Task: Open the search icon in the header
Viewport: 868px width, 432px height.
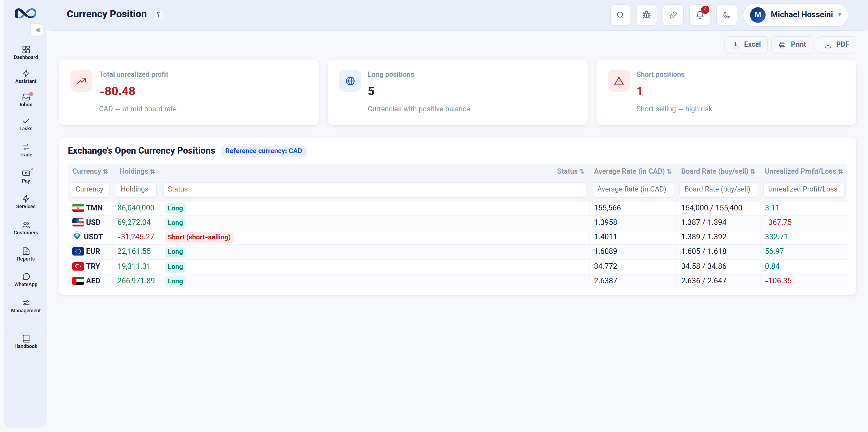Action: point(620,15)
